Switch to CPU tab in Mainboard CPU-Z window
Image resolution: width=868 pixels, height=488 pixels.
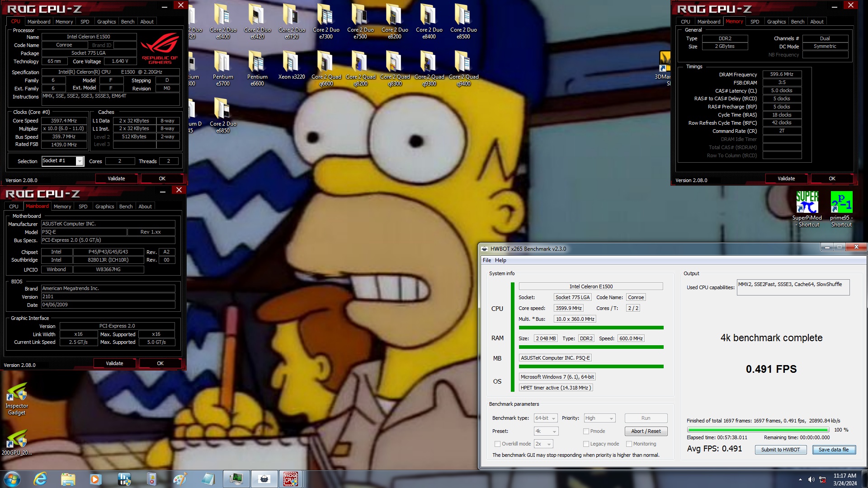pos(14,206)
